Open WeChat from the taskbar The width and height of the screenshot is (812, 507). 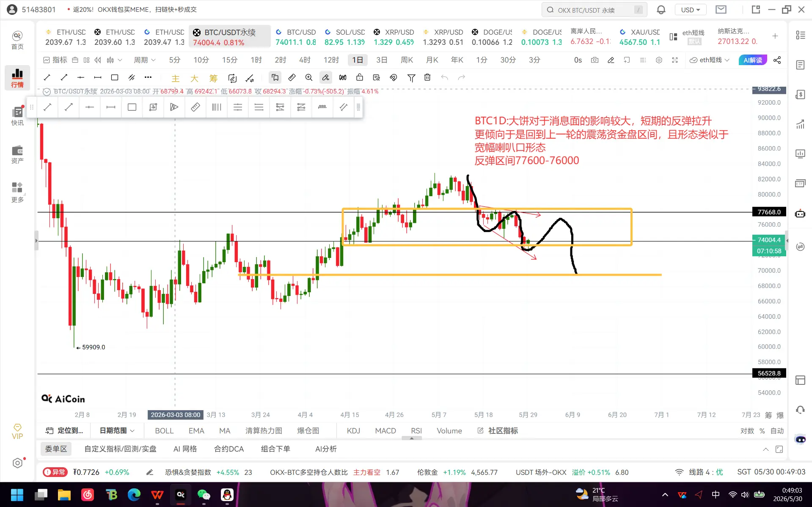coord(204,494)
